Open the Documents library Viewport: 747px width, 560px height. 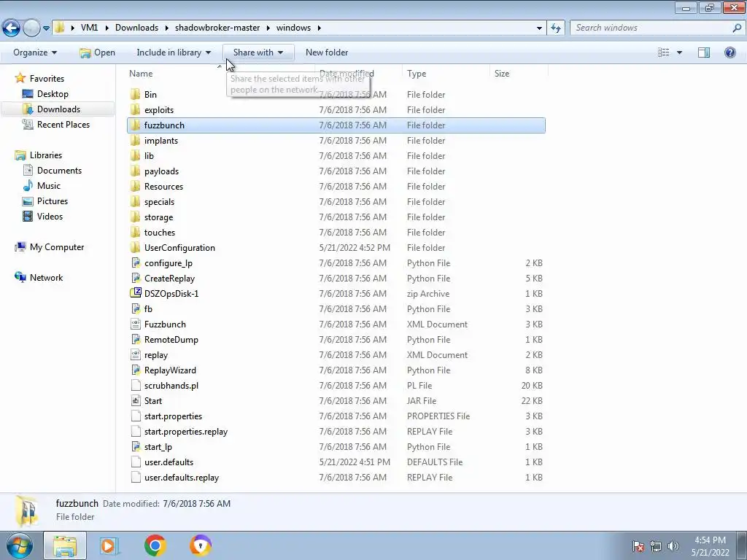(60, 171)
